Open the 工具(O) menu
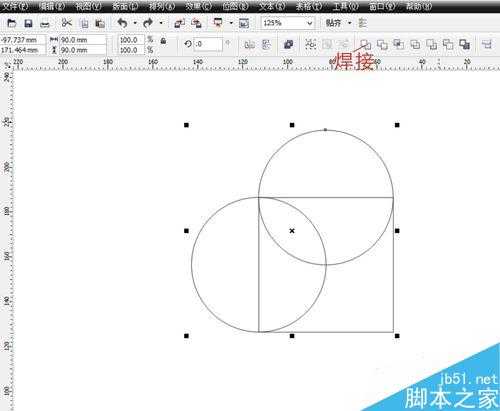 click(346, 6)
